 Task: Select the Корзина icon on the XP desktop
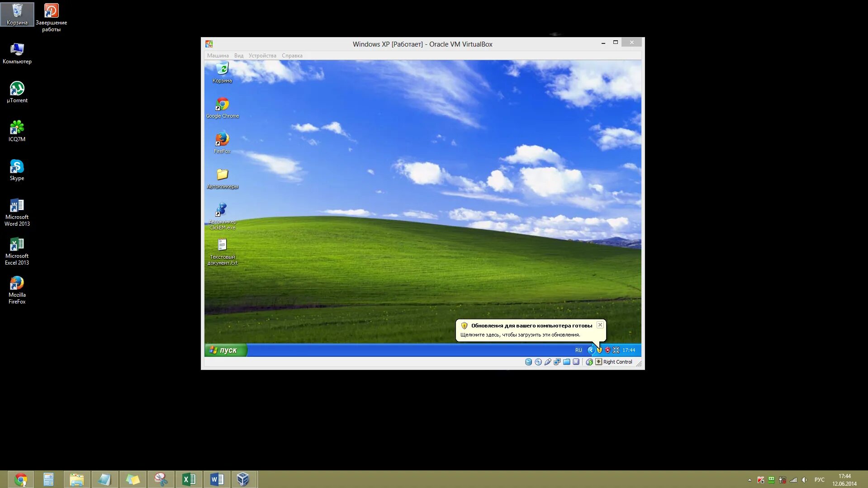click(222, 73)
